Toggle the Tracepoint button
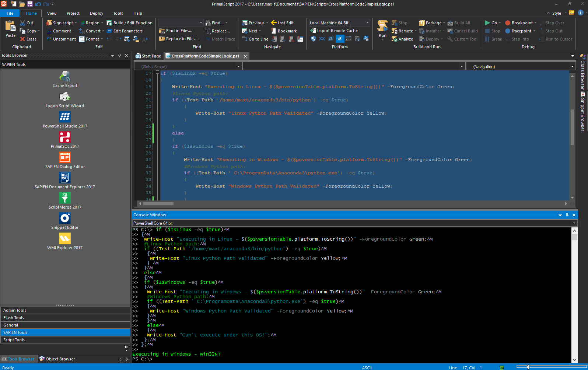Screen dimensions: 588x370 click(518, 31)
